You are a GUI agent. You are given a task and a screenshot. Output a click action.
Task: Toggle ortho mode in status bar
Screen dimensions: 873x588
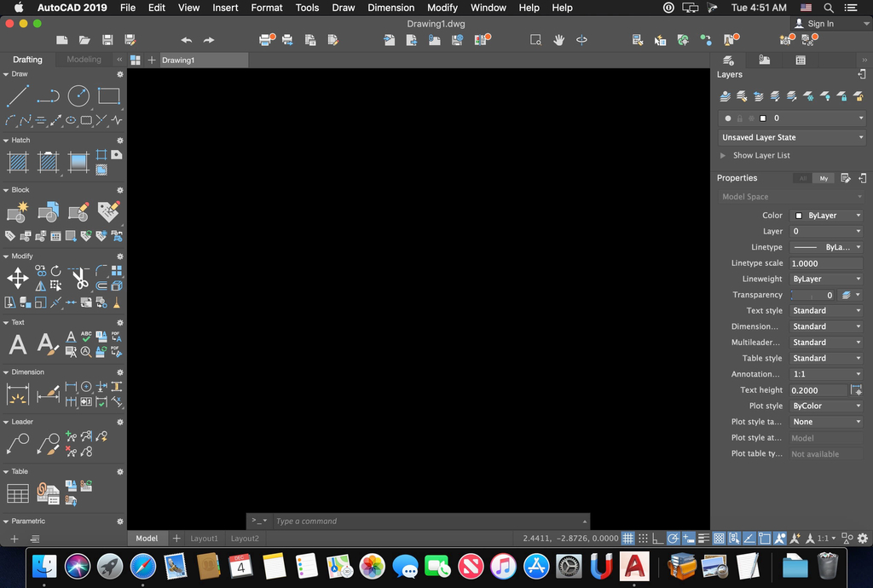pyautogui.click(x=658, y=539)
